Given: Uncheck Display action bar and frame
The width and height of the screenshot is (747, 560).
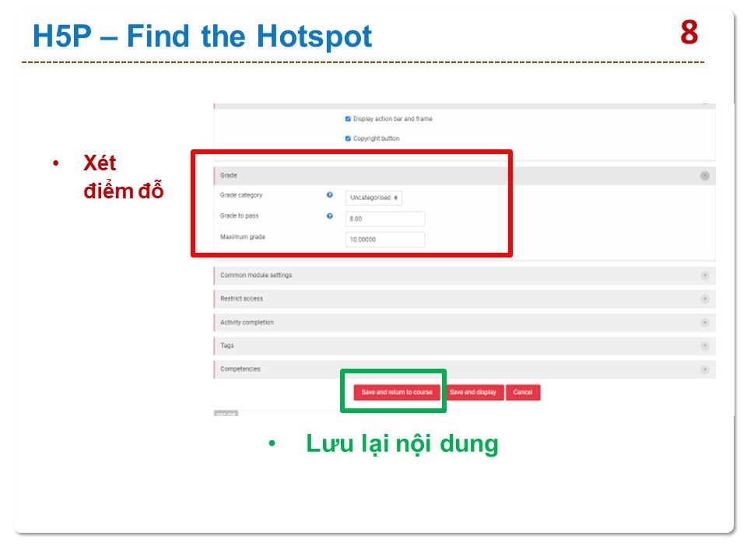Looking at the screenshot, I should point(348,119).
